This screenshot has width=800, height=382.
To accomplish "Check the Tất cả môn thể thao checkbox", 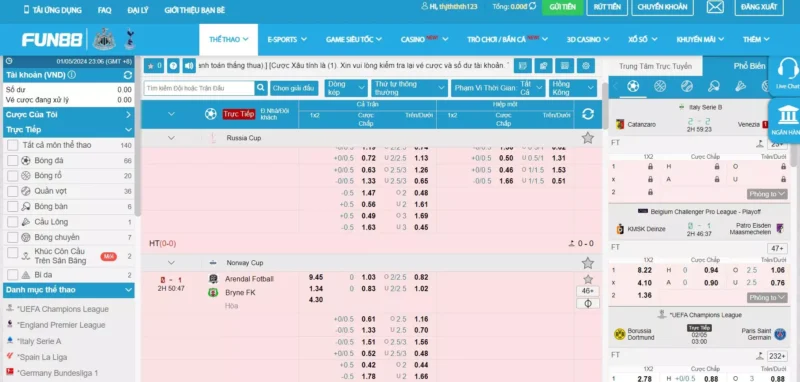I will tap(13, 145).
